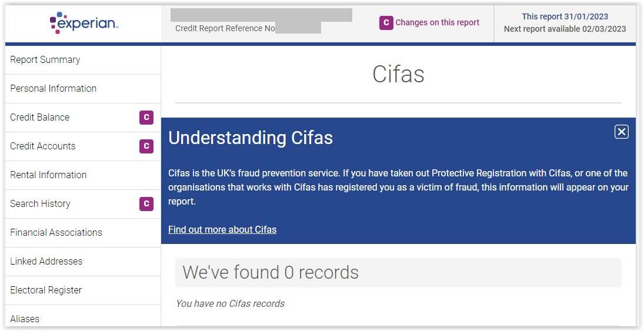The height and width of the screenshot is (331, 644).
Task: Open Search History section
Action: coord(83,203)
